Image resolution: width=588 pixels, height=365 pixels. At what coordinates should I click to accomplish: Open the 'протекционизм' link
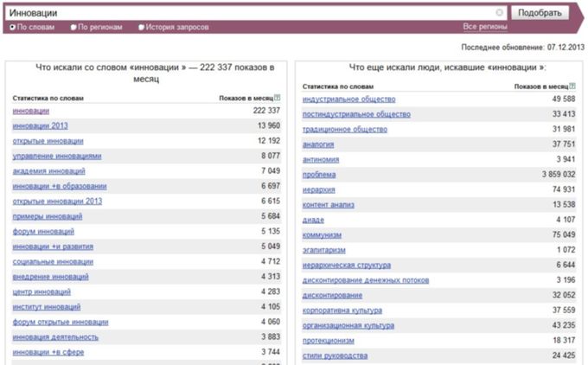(328, 341)
